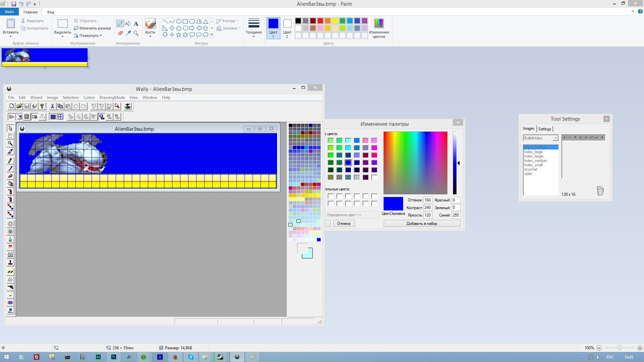
Task: Open the DrawingMode menu in Wally
Action: click(x=112, y=98)
